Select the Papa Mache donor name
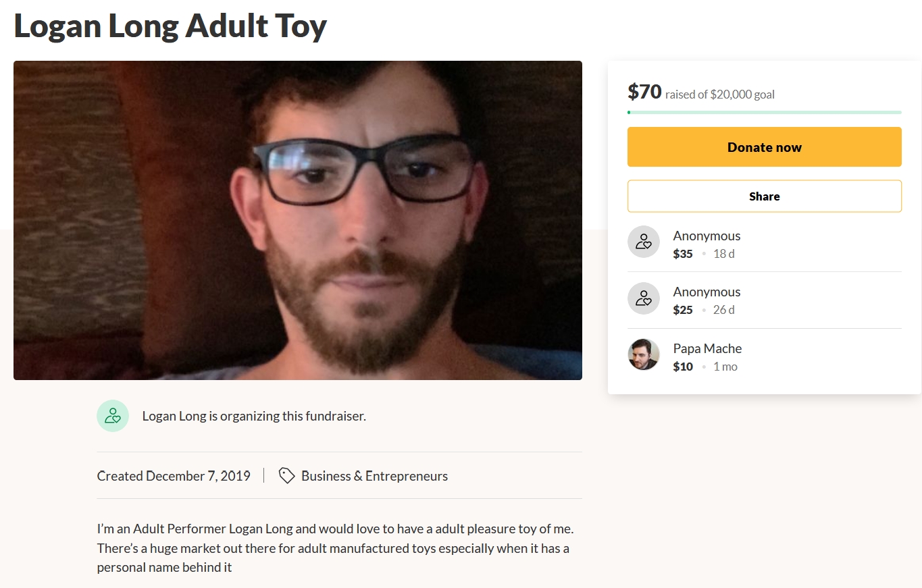This screenshot has height=588, width=922. pos(707,348)
